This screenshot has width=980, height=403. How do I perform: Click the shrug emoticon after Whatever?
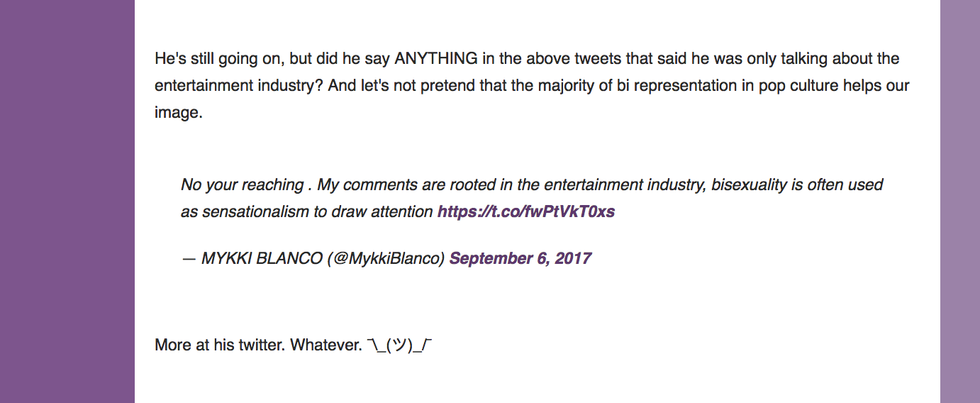399,346
